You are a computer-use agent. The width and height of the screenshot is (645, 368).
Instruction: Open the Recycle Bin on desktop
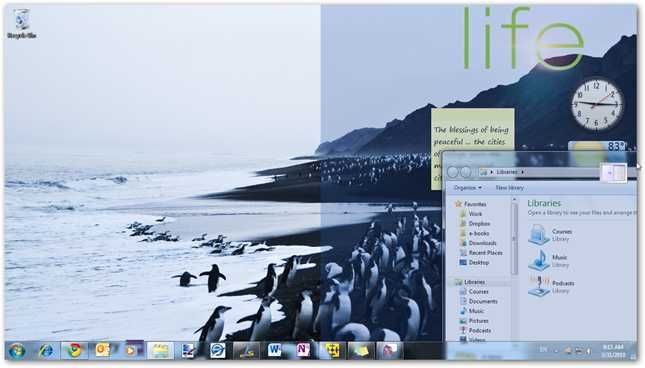[x=21, y=24]
